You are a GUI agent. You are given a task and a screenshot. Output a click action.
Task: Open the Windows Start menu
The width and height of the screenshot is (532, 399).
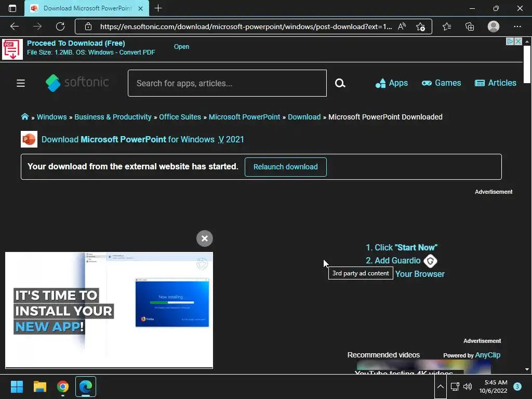click(17, 387)
